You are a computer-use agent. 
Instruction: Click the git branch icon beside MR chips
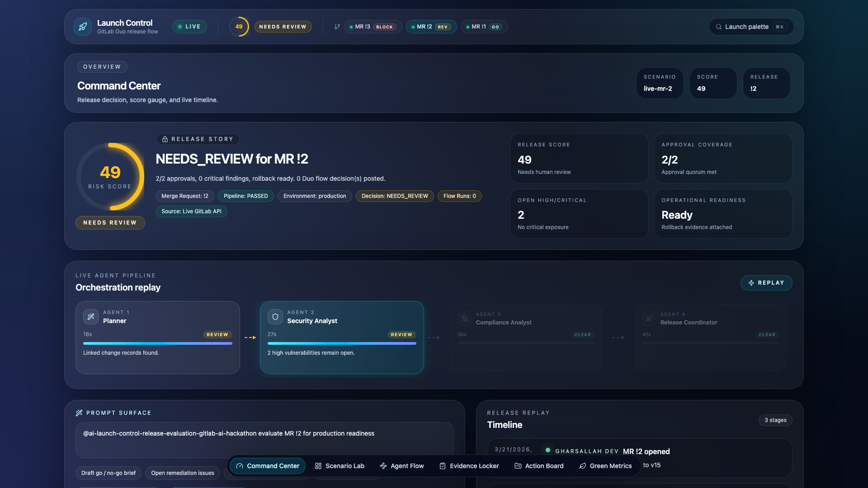337,27
